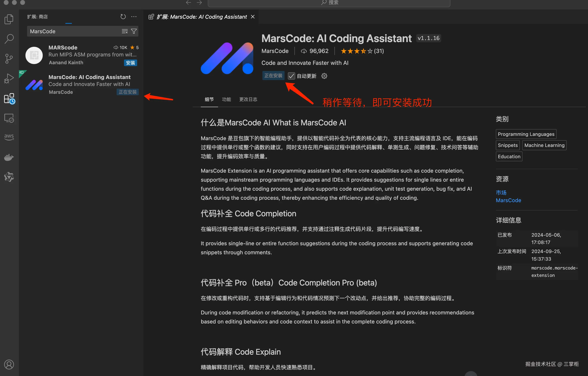Open the AWS toolkit panel
588x376 pixels.
(x=9, y=136)
